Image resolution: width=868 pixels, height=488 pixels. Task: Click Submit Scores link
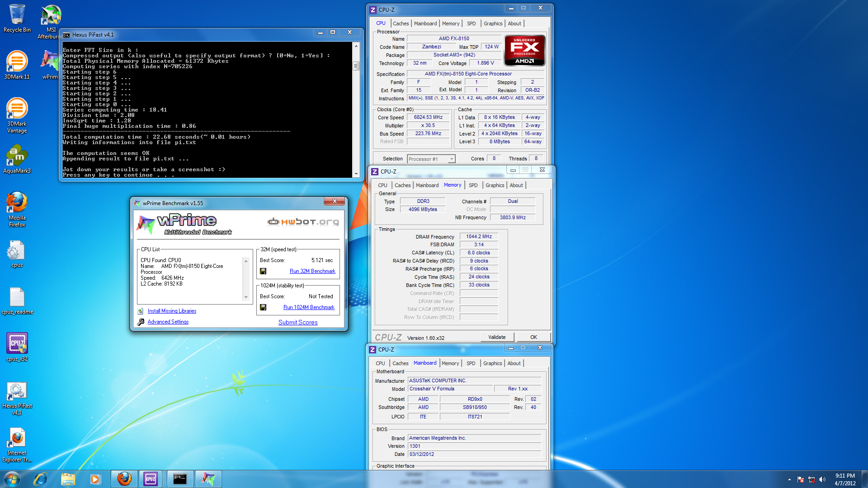pyautogui.click(x=298, y=322)
